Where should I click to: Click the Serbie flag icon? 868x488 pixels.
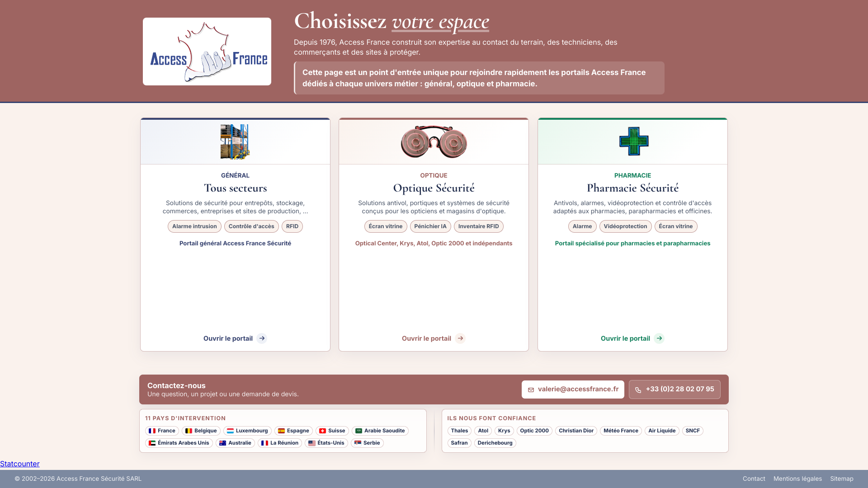click(x=358, y=443)
